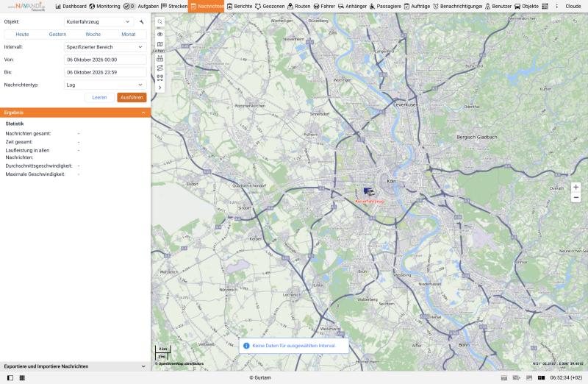The image size is (588, 384).
Task: Zoom in with the plus map button
Action: 576,187
